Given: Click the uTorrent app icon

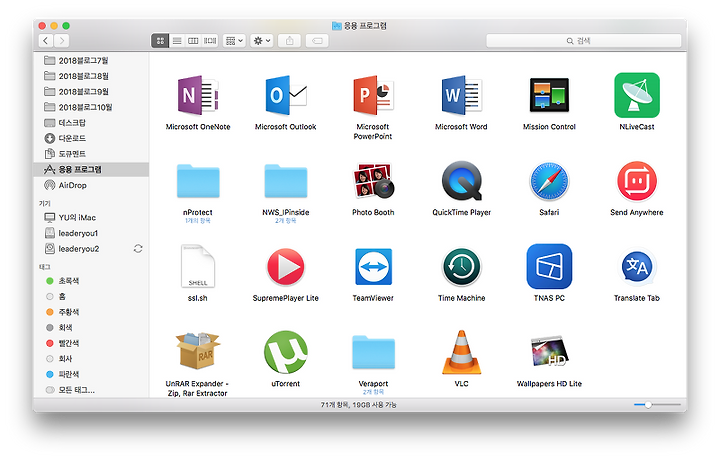Looking at the screenshot, I should 286,352.
